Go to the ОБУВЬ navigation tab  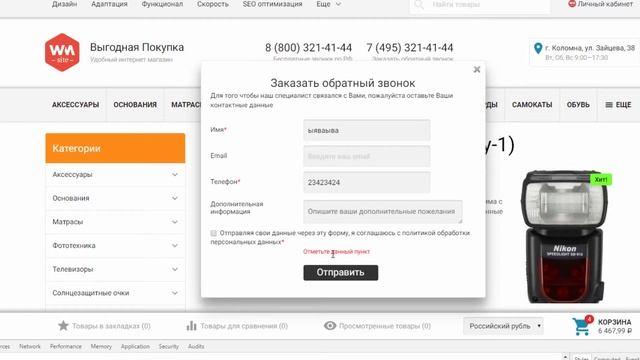click(578, 105)
